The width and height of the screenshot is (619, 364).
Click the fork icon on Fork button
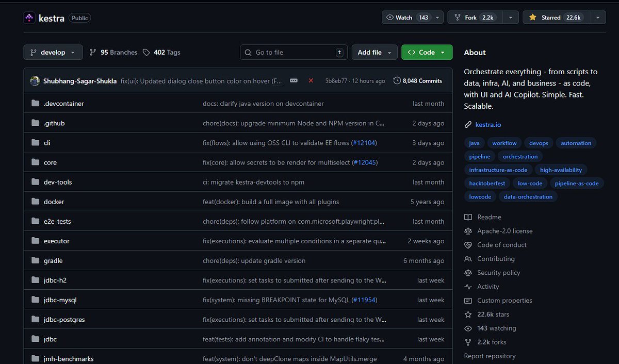tap(457, 18)
